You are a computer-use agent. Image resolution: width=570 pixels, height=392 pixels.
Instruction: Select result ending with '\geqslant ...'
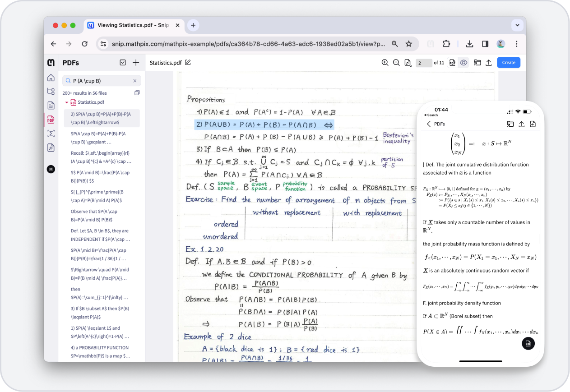click(102, 138)
